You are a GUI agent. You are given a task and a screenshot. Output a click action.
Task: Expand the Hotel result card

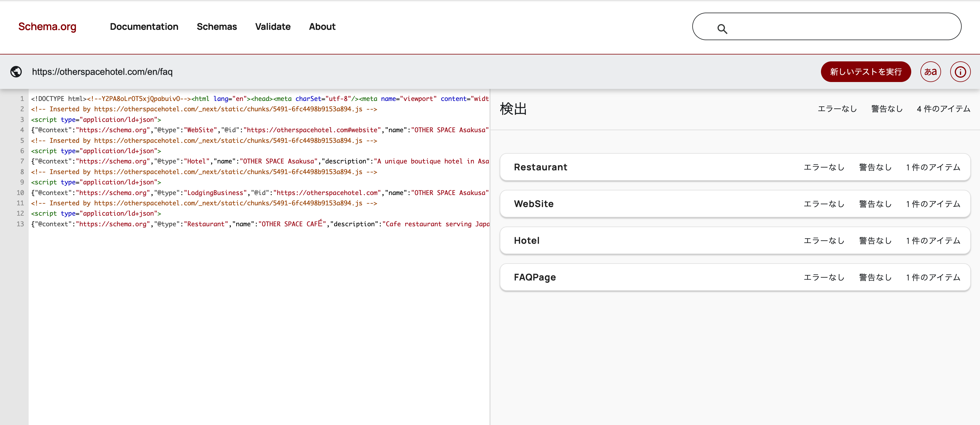pyautogui.click(x=735, y=240)
